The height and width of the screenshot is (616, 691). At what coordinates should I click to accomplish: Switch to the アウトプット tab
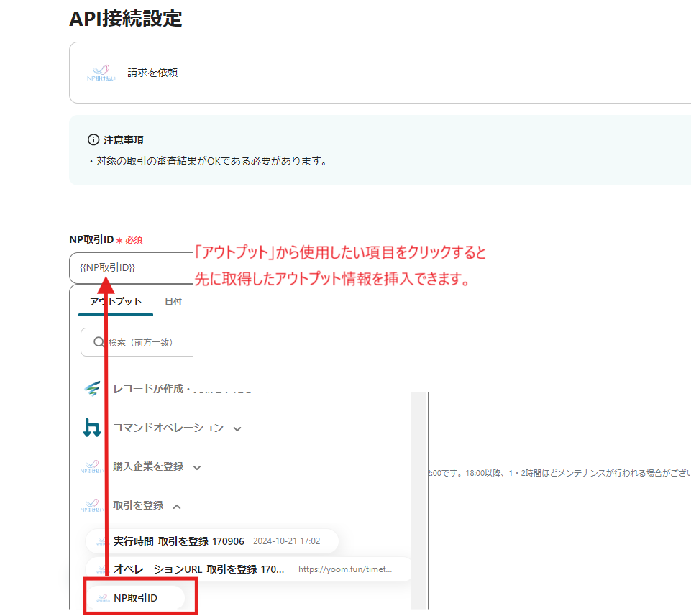(x=116, y=301)
